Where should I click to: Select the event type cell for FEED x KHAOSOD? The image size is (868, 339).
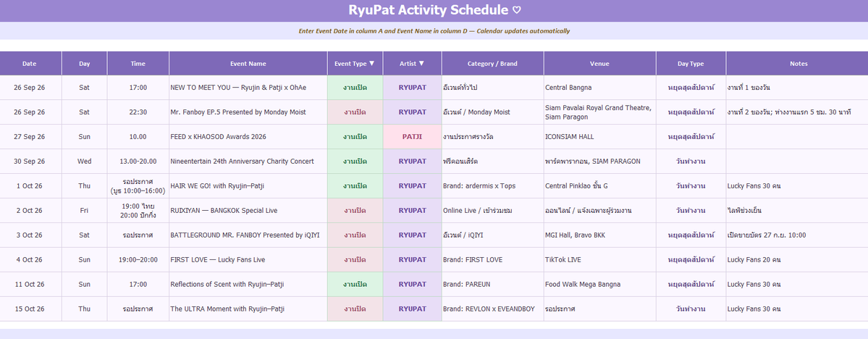pyautogui.click(x=355, y=137)
